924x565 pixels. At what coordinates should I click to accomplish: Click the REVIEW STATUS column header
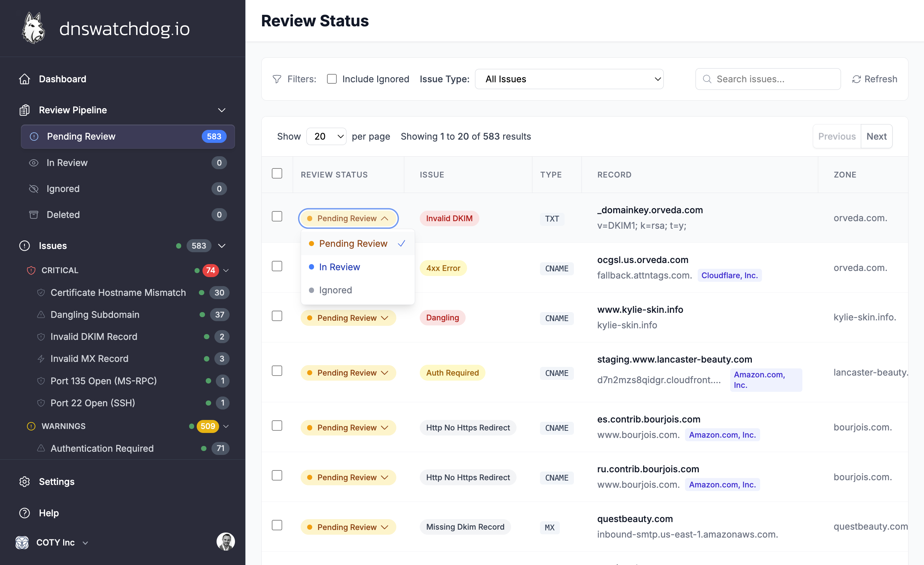click(x=334, y=175)
